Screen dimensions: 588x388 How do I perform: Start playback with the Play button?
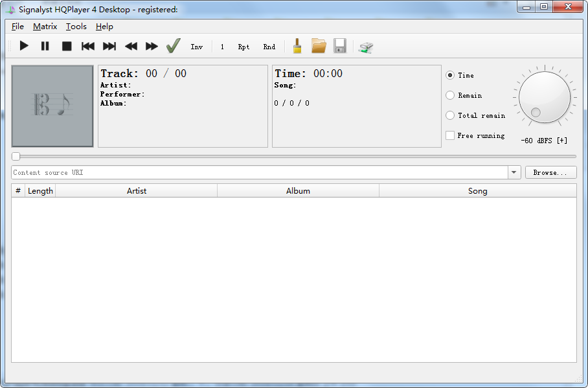coord(24,46)
